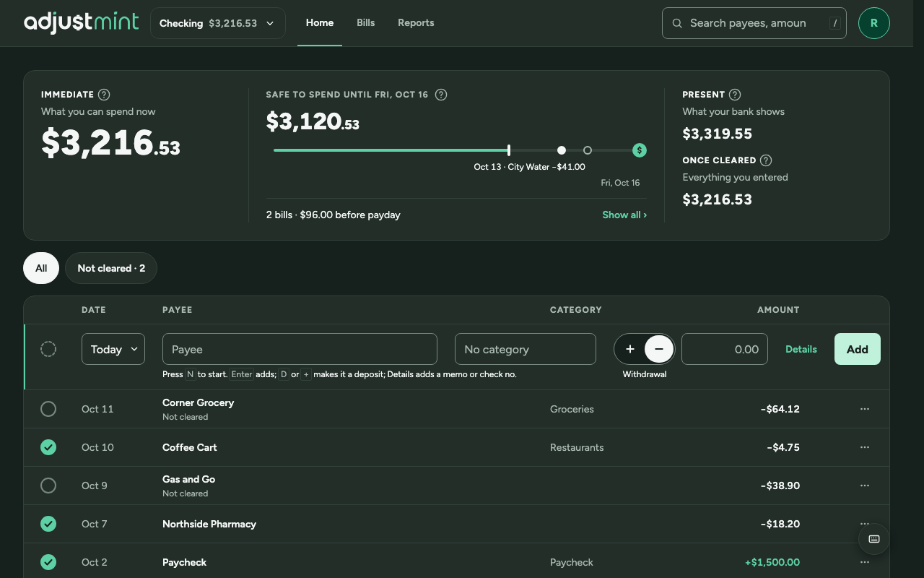Open the Immediate balance help icon
Image resolution: width=924 pixels, height=578 pixels.
pos(104,95)
